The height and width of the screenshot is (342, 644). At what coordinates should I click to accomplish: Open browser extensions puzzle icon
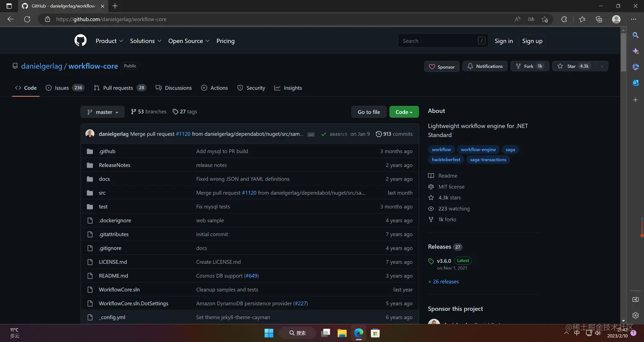point(564,19)
